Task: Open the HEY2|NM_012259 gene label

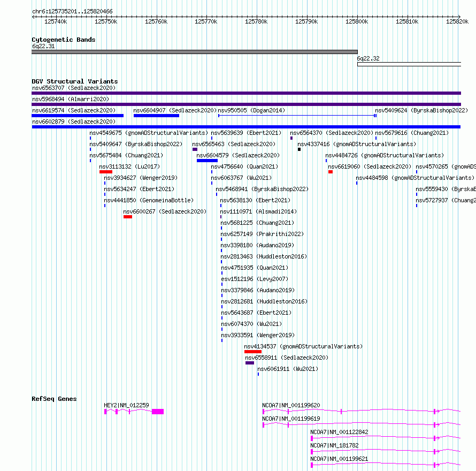Action: point(127,405)
